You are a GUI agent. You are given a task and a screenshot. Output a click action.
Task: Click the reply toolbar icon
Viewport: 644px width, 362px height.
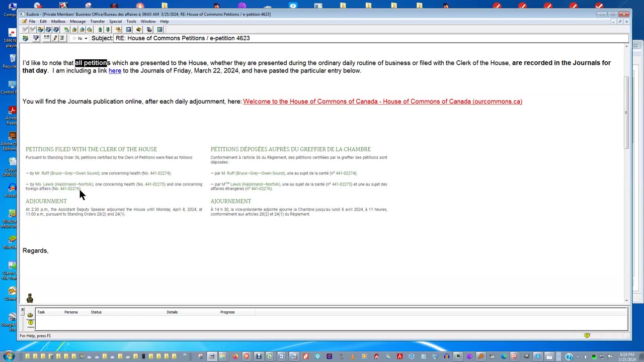[74, 29]
